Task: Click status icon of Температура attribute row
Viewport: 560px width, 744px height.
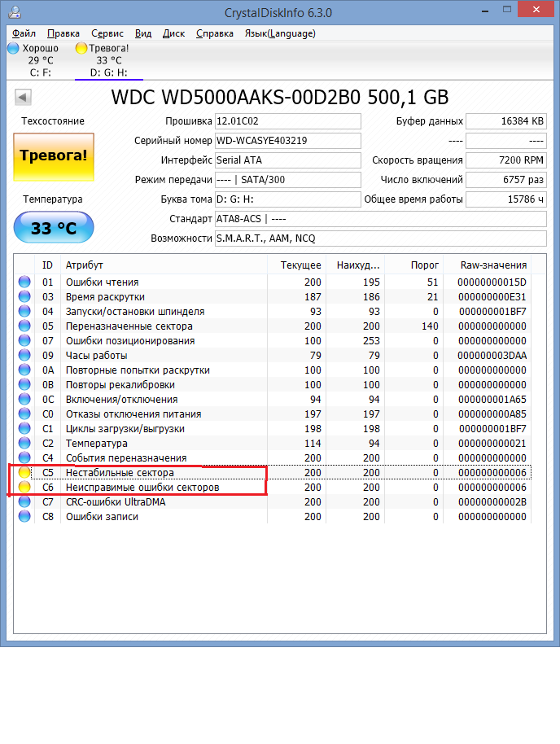Action: pyautogui.click(x=24, y=443)
